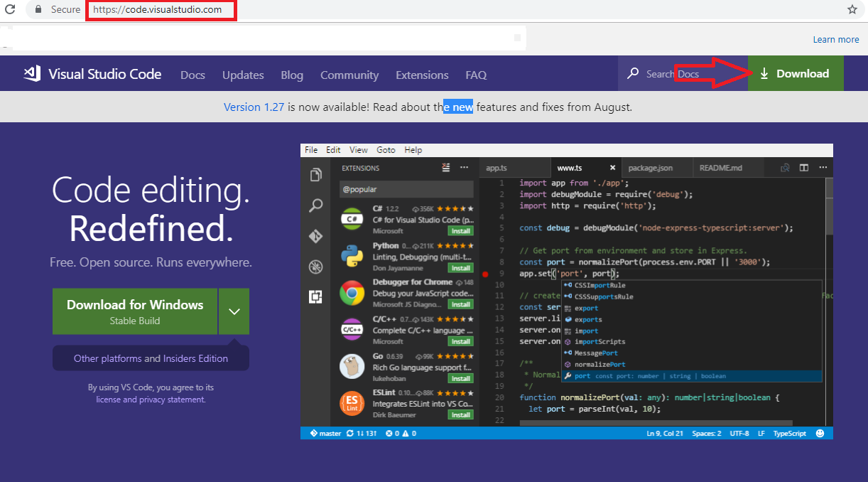Click the split editor icon

tap(804, 168)
